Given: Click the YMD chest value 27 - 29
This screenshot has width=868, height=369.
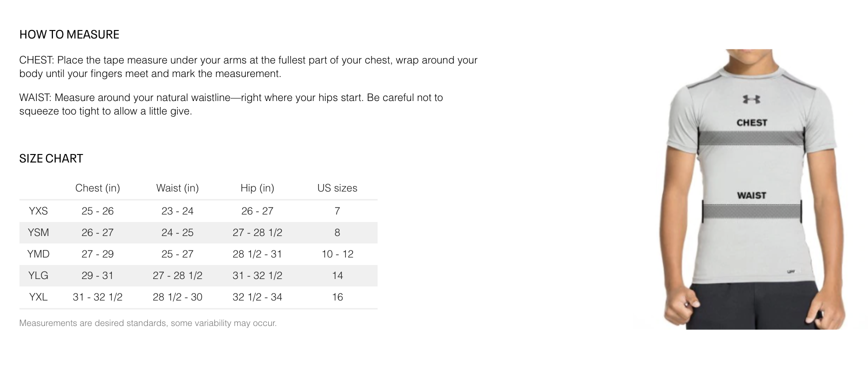Looking at the screenshot, I should coord(97,254).
